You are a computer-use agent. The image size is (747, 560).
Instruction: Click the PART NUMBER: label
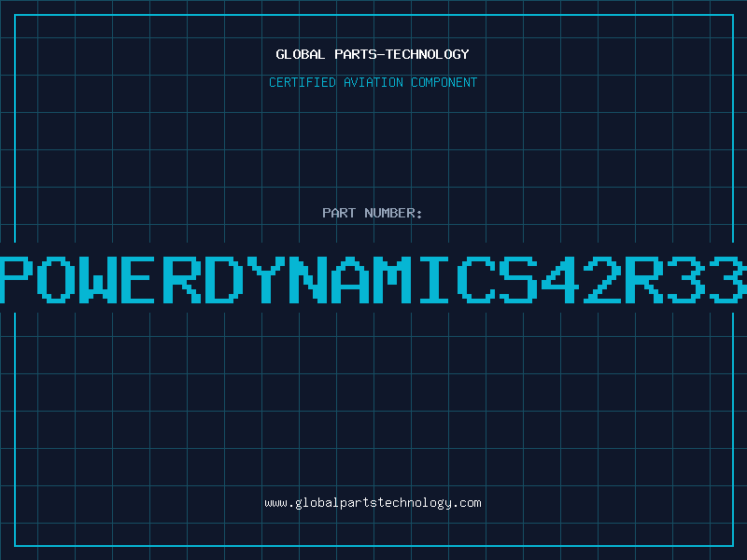[373, 213]
